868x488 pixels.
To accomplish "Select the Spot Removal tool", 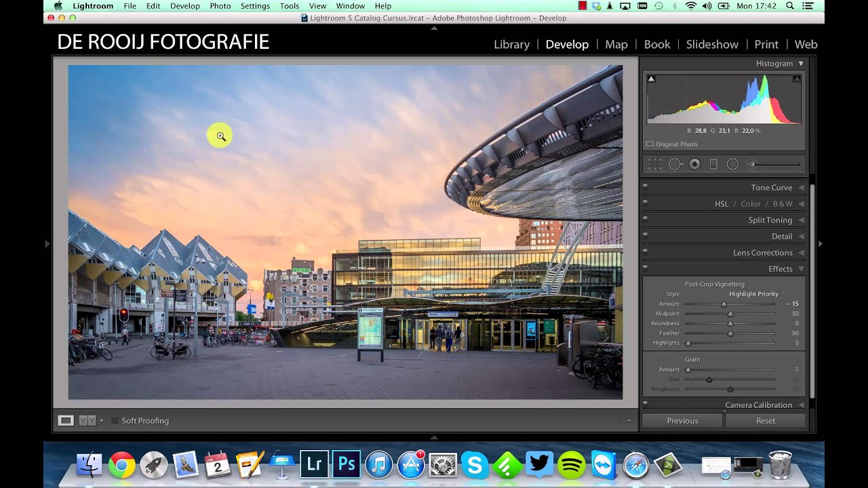I will tap(675, 164).
